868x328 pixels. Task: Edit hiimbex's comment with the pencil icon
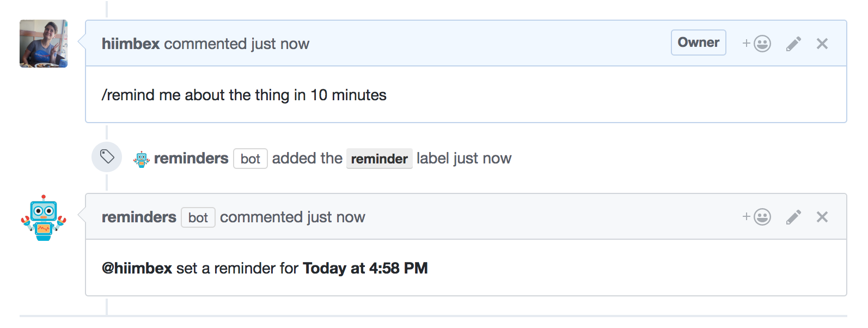pos(793,44)
